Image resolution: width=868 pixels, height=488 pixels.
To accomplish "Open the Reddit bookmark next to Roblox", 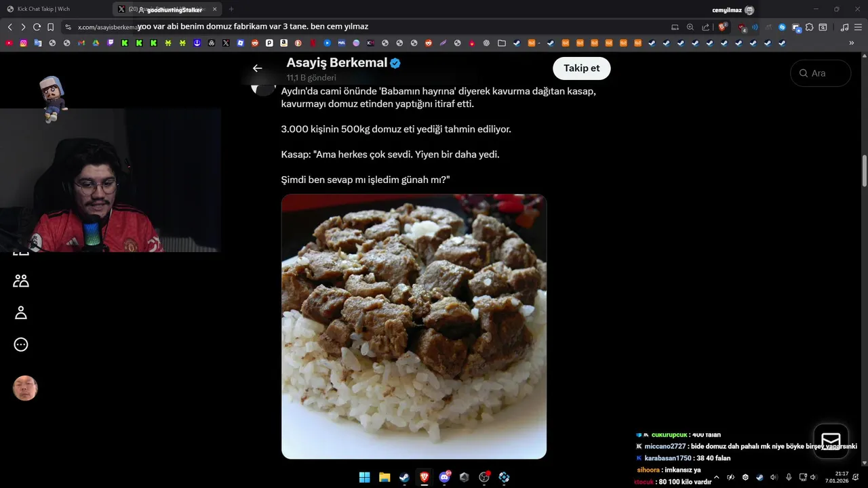I will point(255,43).
